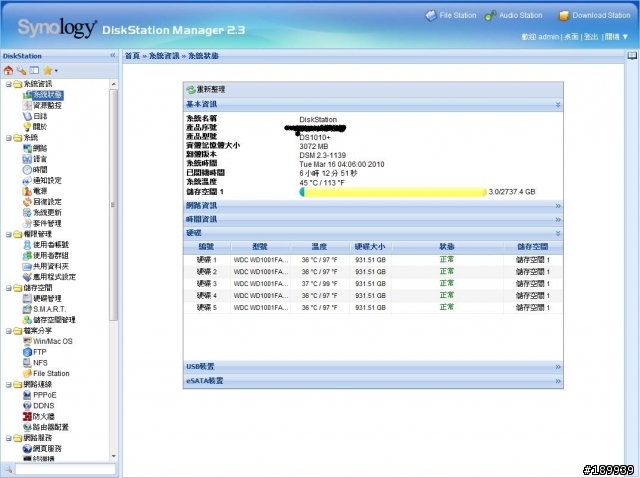
Task: Collapse the 系統資訊 tree folder
Action: tap(9, 84)
